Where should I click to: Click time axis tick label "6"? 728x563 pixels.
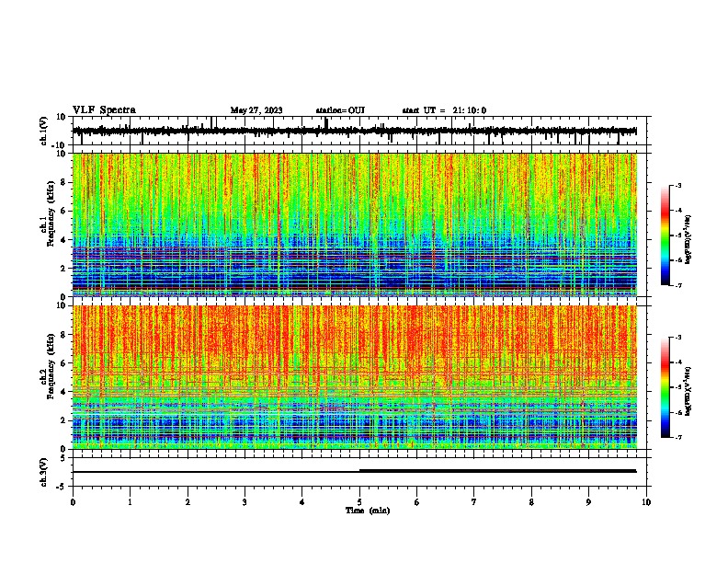point(417,502)
